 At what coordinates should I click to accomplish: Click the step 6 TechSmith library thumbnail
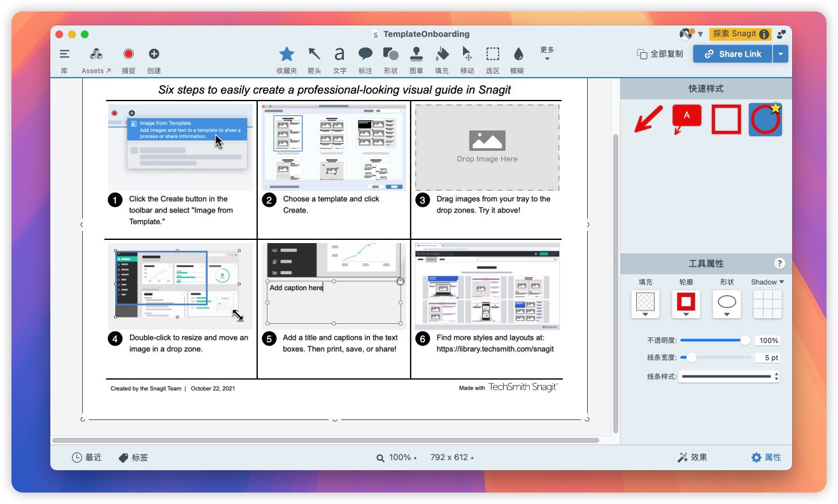[x=487, y=286]
